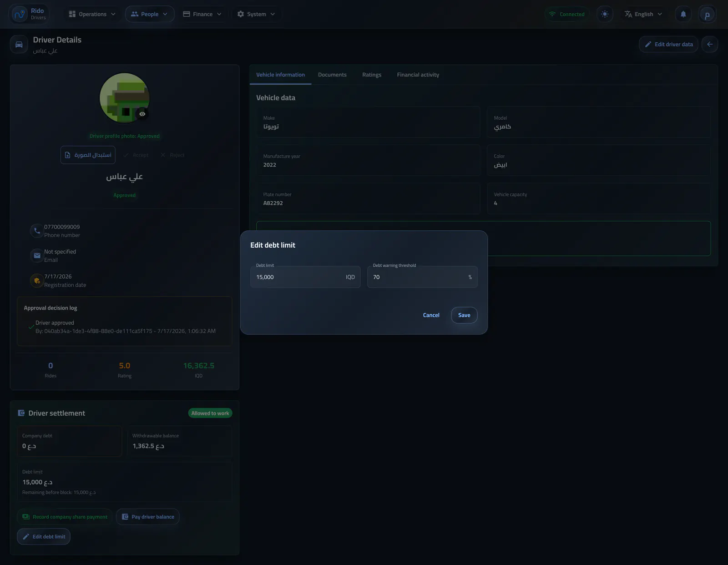
Task: Click the email envelope icon
Action: pyautogui.click(x=37, y=255)
